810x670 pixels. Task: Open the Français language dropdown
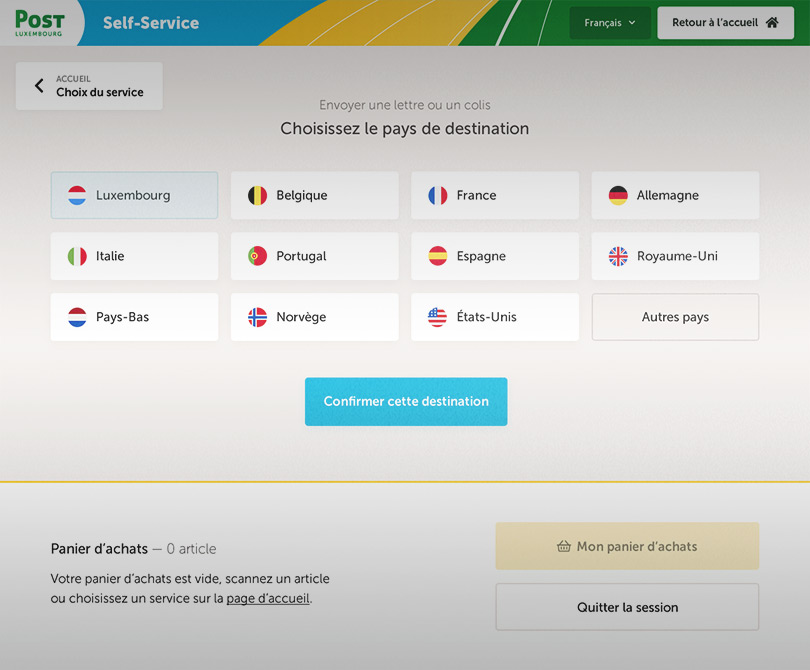610,23
